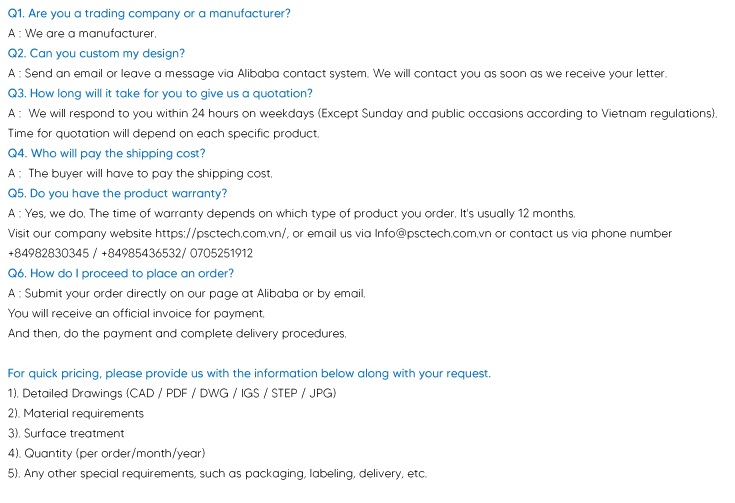735x503 pixels.
Task: Click the Surface treatment list item
Action: (66, 434)
